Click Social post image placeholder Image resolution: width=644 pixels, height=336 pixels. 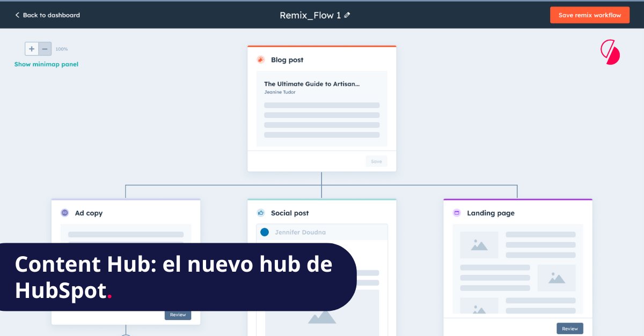(322, 313)
